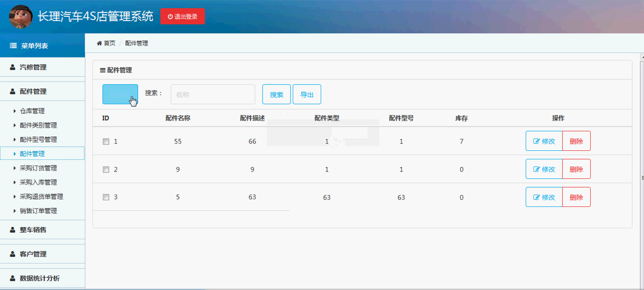Click the list icon beside 菜单列表
This screenshot has height=290, width=644.
tap(14, 46)
